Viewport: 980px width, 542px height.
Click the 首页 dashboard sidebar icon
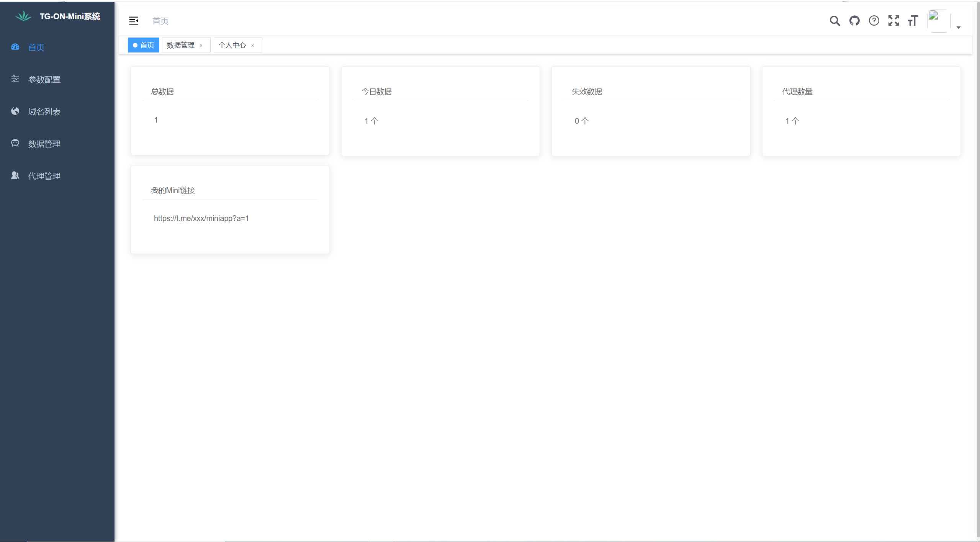tap(15, 47)
